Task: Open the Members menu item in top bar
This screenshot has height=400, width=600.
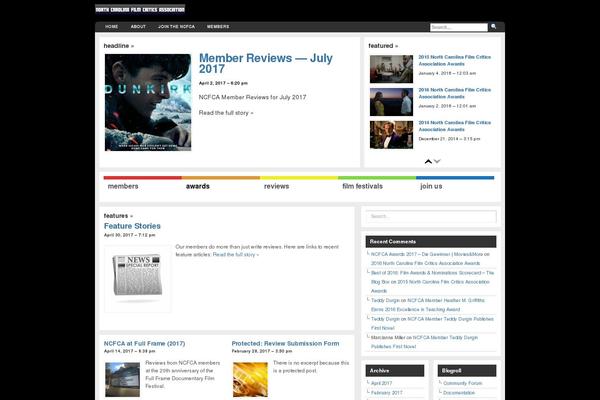Action: (x=218, y=27)
